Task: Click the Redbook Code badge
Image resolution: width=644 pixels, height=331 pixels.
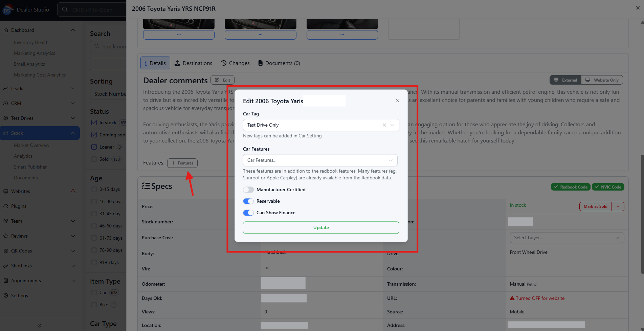Action: 571,187
